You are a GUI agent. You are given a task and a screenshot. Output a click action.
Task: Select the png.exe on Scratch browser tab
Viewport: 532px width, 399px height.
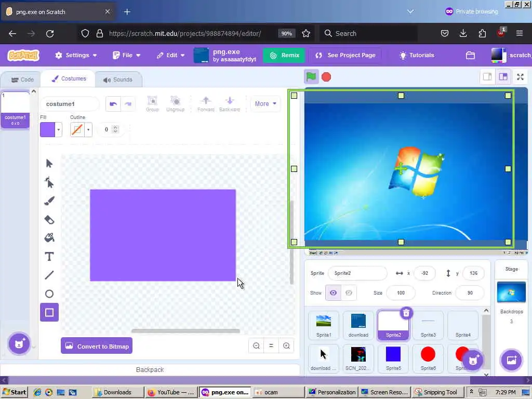58,11
